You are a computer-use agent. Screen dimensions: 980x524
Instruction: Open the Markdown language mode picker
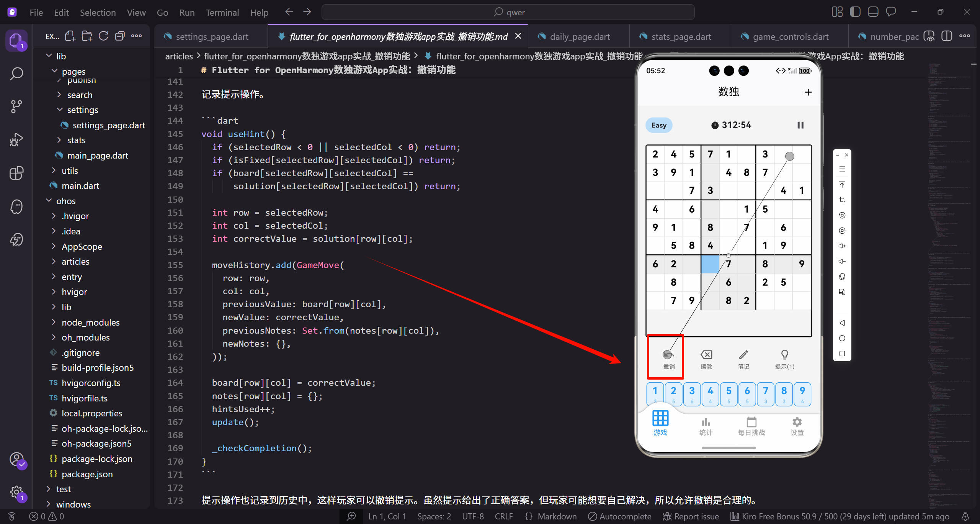click(557, 516)
